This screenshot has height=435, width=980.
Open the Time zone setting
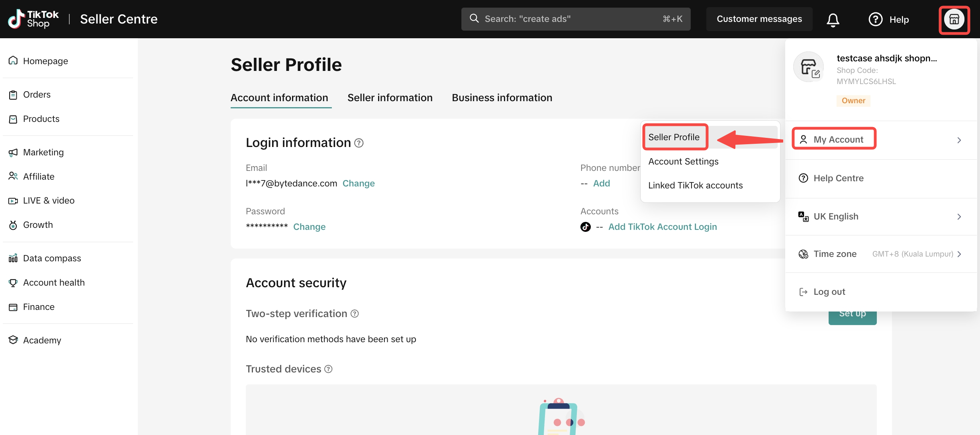881,254
